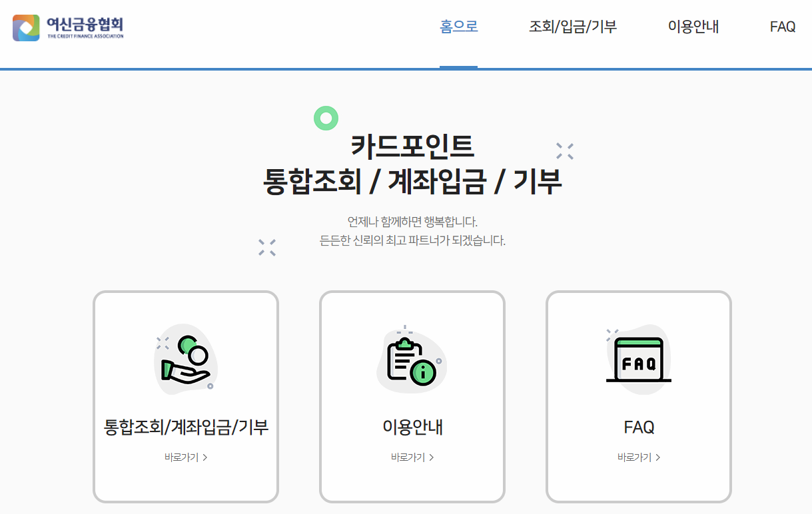Click 바로가기 under the 이용안내 card
Image resolution: width=812 pixels, height=514 pixels.
(409, 457)
